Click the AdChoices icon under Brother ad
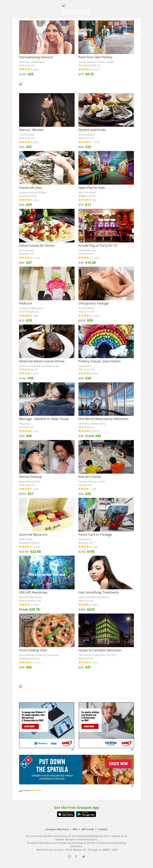 pyautogui.click(x=132, y=750)
